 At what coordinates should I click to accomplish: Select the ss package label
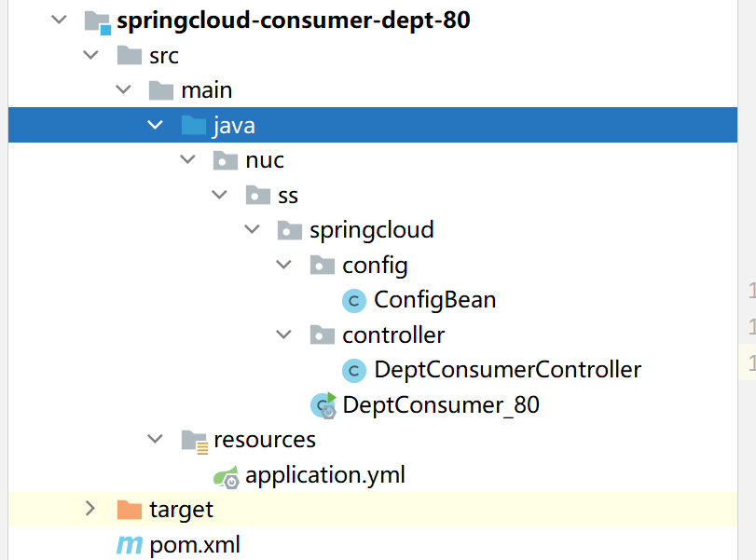288,196
